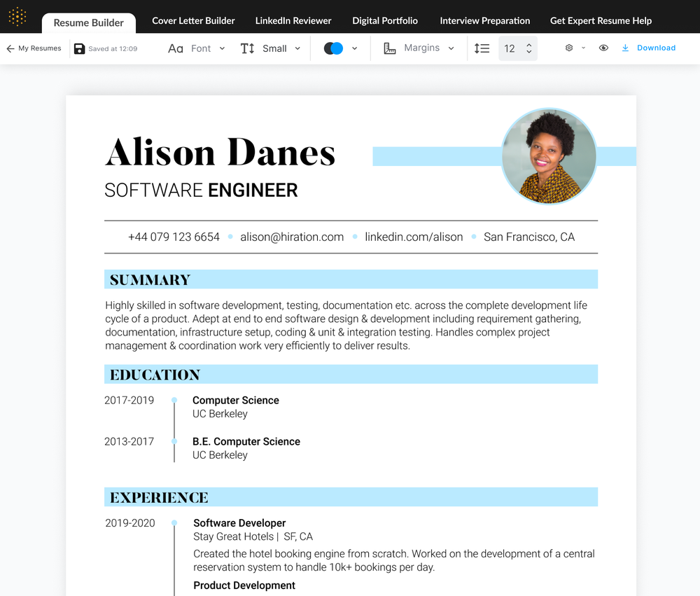
Task: Click the Aa font icon
Action: [176, 48]
